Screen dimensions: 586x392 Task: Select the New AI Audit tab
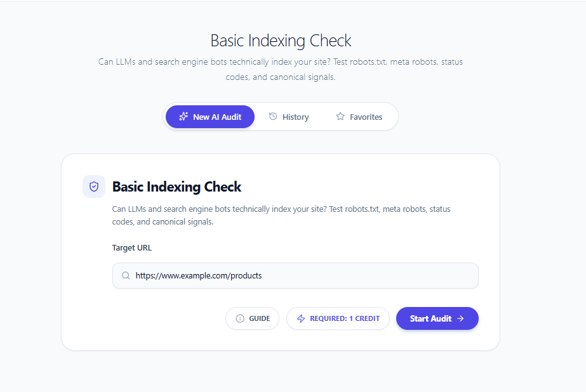coord(210,116)
